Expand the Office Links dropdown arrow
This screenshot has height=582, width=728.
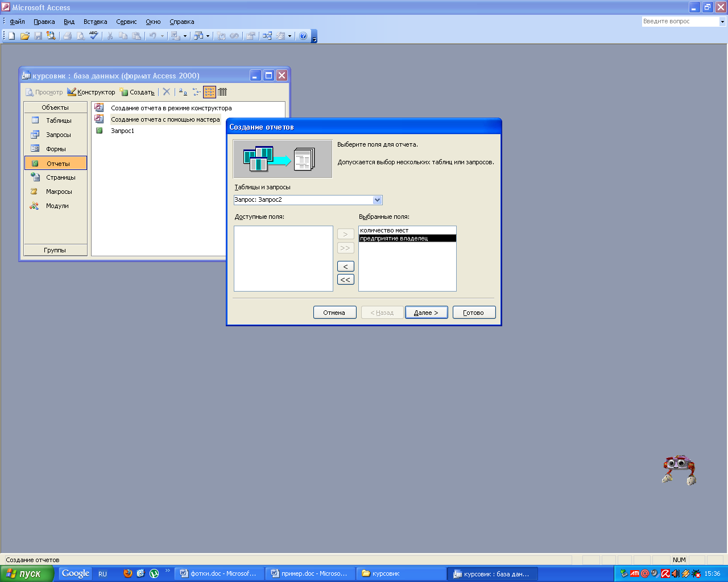pyautogui.click(x=185, y=36)
